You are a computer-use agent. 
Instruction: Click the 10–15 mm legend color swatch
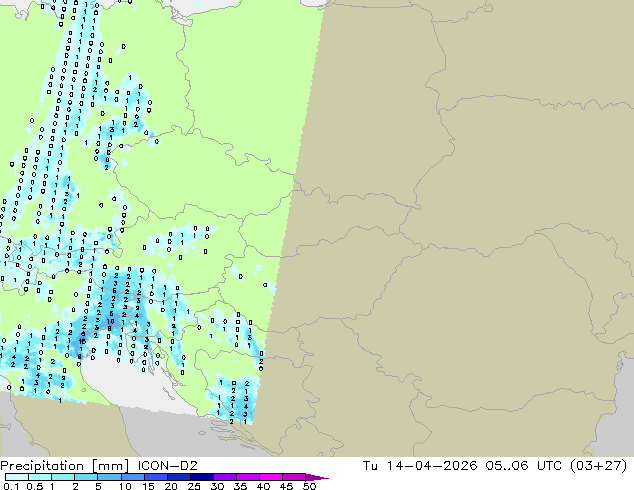coord(132,477)
